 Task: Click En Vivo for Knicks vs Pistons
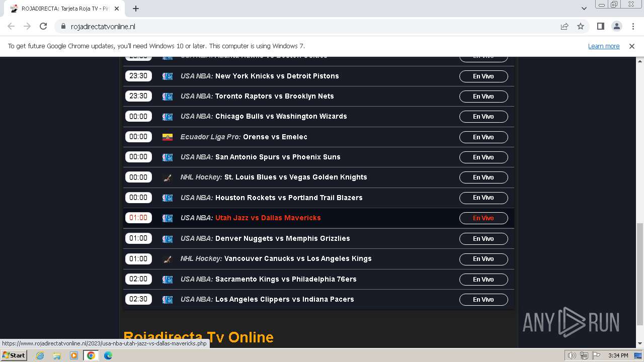pyautogui.click(x=484, y=76)
